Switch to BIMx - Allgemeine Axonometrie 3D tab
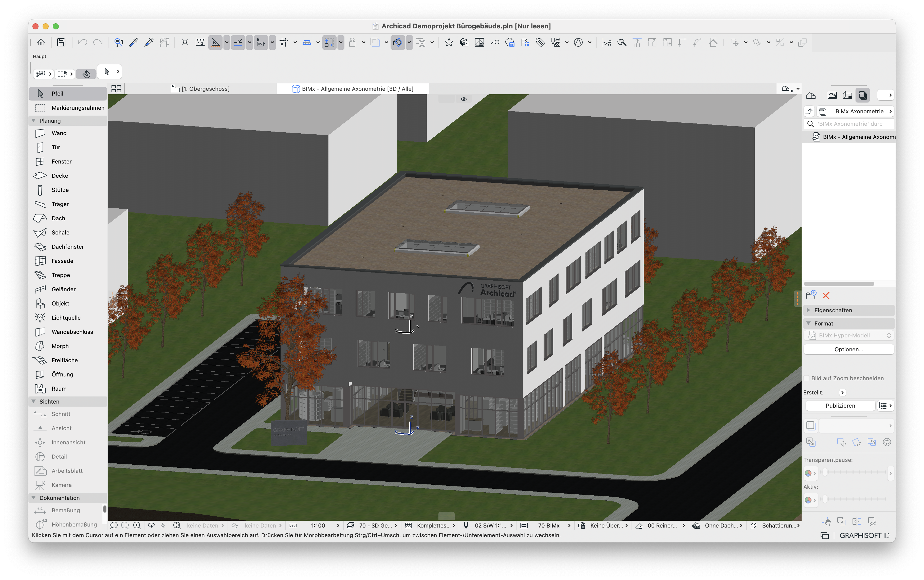Screen dimensions: 924x580 [x=353, y=89]
